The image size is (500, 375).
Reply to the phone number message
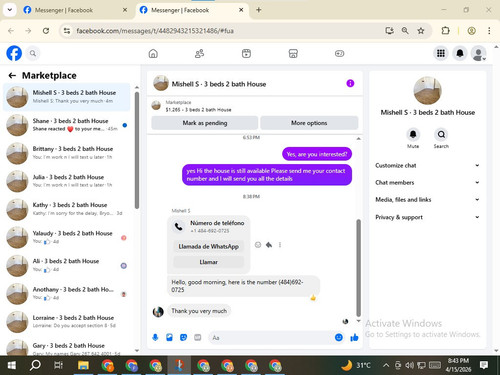tap(269, 245)
